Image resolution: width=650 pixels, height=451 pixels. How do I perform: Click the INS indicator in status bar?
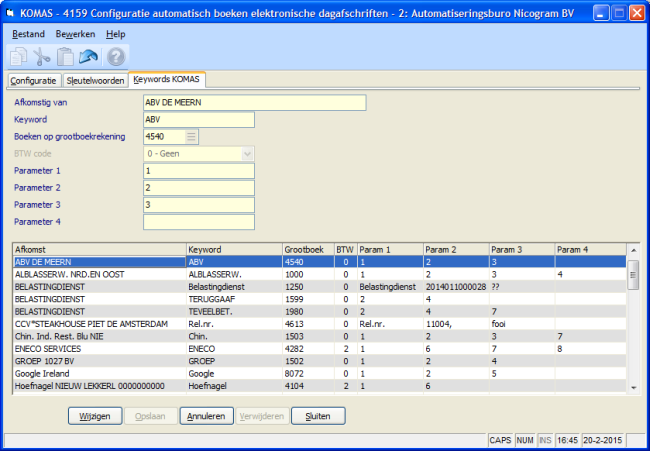[x=545, y=440]
